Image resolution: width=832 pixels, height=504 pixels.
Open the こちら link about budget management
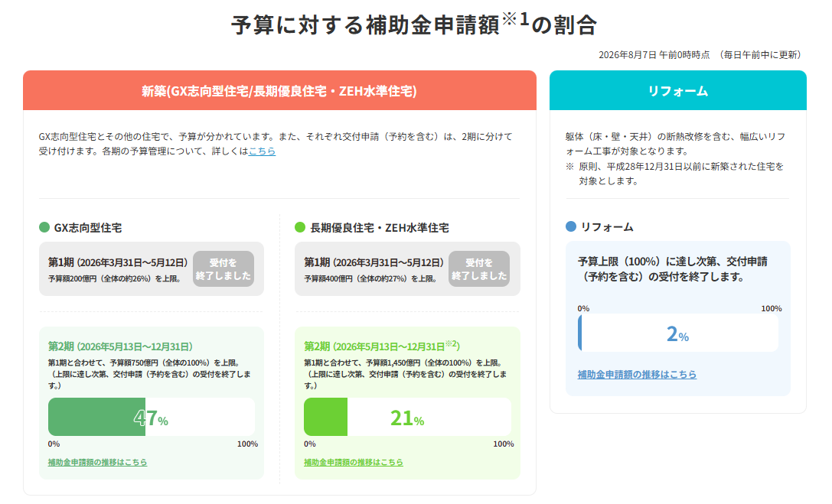pos(262,151)
